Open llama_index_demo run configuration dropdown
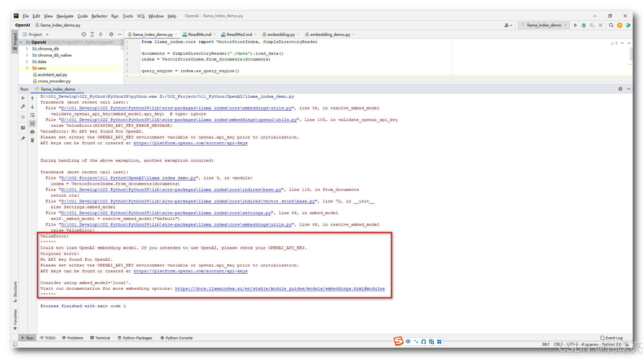The width and height of the screenshot is (644, 359). tap(544, 25)
